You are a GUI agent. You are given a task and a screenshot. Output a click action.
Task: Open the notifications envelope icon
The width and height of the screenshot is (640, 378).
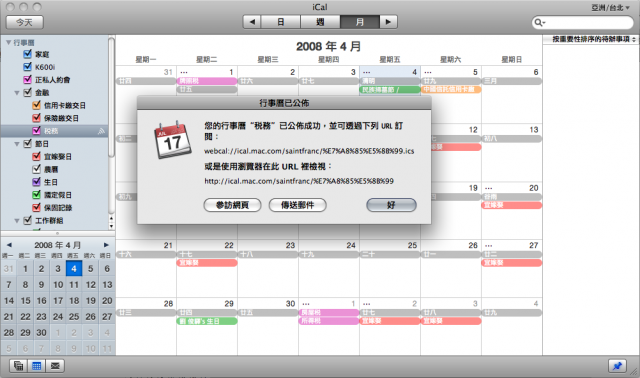tap(55, 365)
